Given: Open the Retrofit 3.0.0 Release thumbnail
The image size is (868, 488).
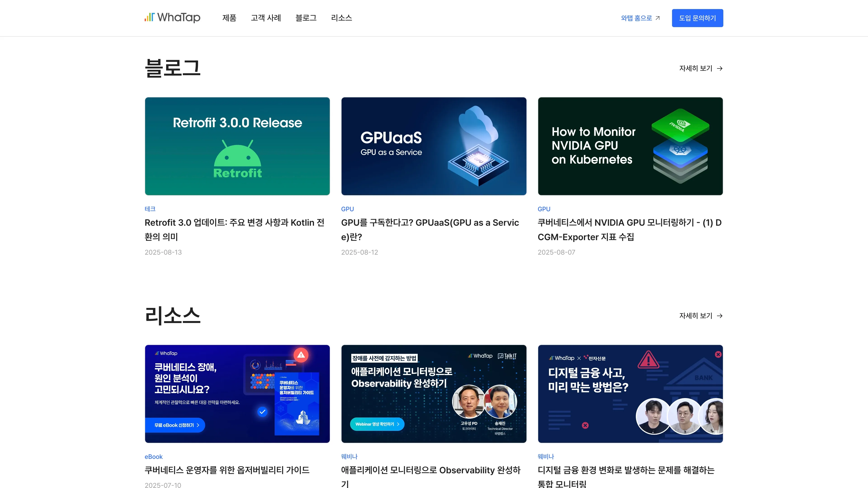Looking at the screenshot, I should click(x=237, y=146).
